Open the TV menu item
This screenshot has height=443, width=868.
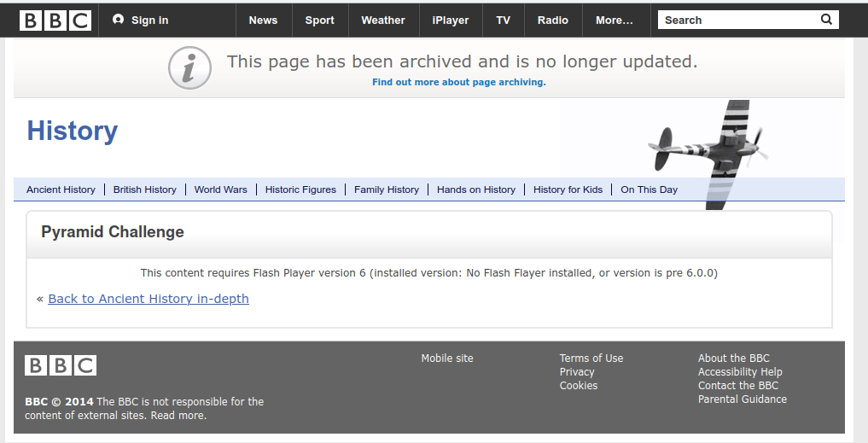503,20
